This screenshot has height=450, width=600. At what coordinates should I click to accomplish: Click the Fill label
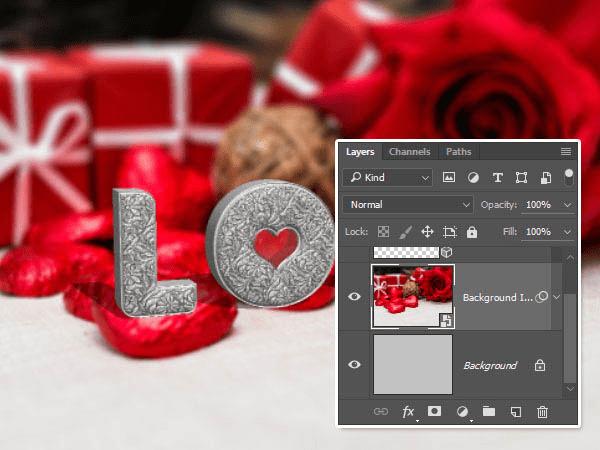(x=510, y=232)
